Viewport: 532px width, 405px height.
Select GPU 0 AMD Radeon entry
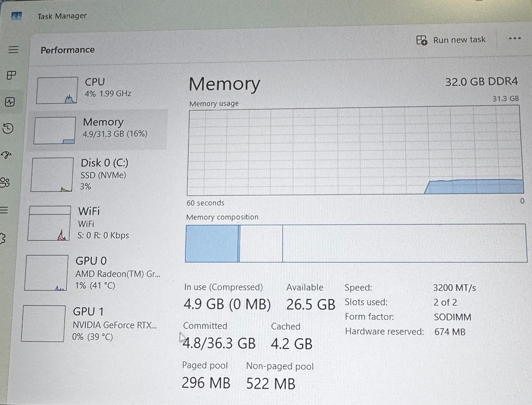coord(93,273)
